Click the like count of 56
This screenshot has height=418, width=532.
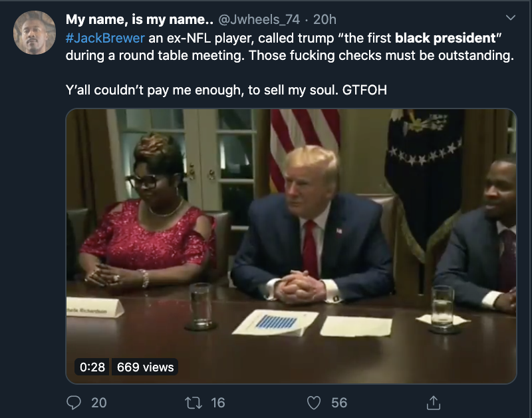pyautogui.click(x=339, y=402)
